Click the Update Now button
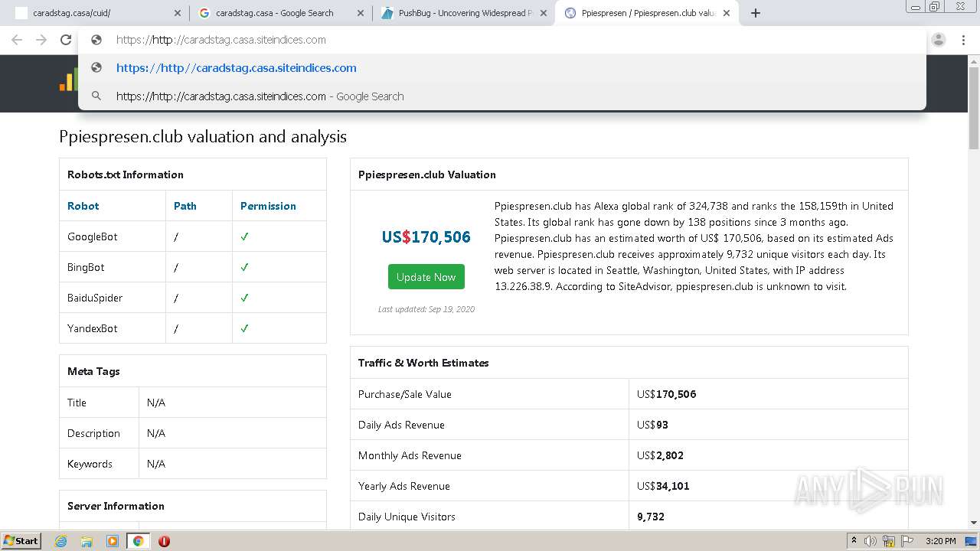 coord(426,277)
